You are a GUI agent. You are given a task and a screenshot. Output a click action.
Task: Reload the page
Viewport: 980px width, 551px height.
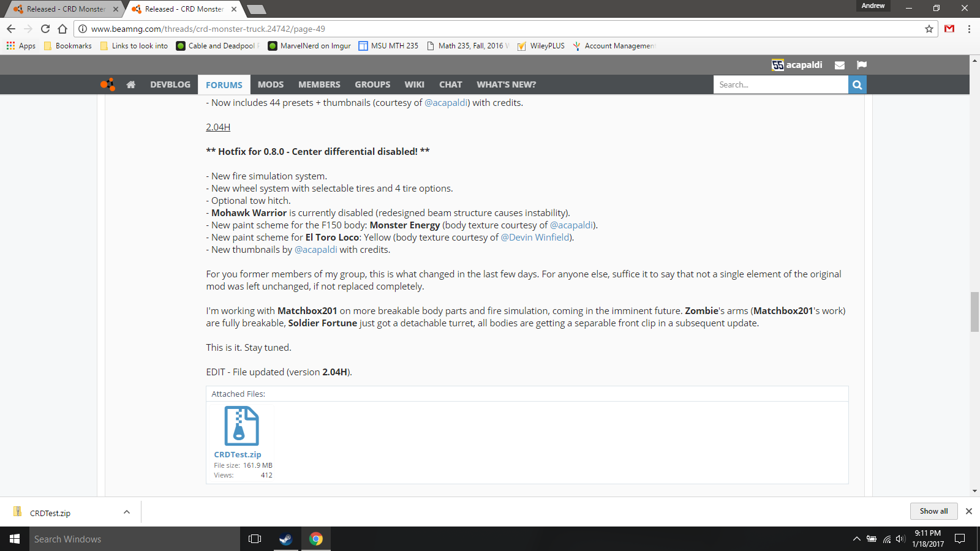pyautogui.click(x=45, y=29)
